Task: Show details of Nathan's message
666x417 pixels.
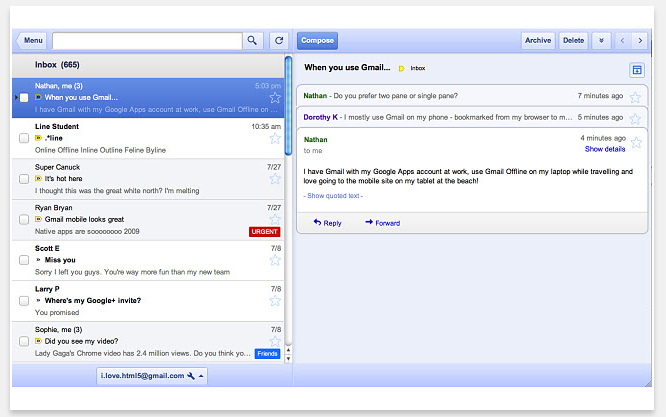Action: pos(605,149)
